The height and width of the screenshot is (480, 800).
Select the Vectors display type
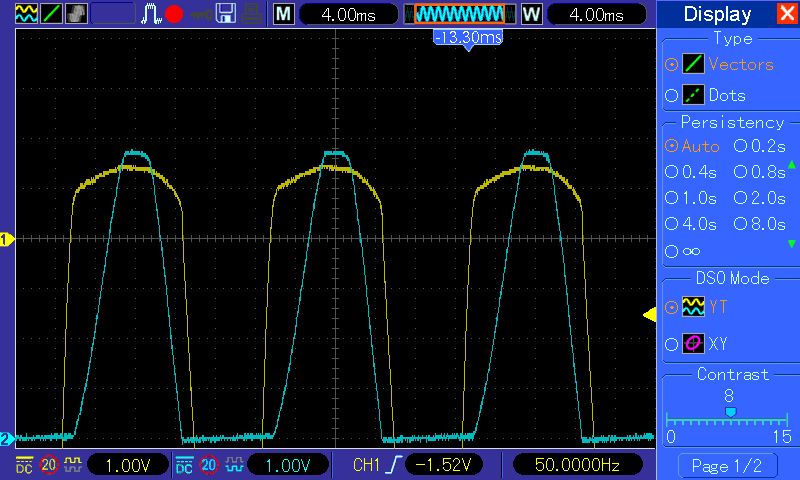(671, 64)
